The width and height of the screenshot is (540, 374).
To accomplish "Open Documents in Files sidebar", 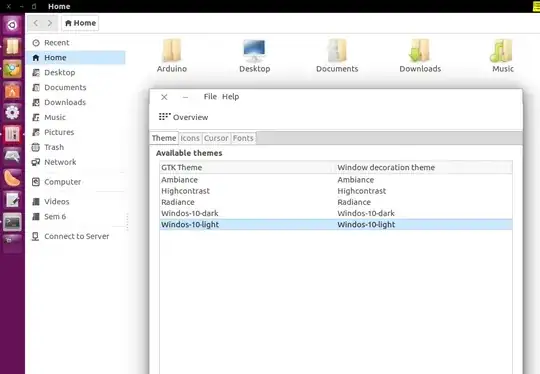I will pyautogui.click(x=76, y=87).
